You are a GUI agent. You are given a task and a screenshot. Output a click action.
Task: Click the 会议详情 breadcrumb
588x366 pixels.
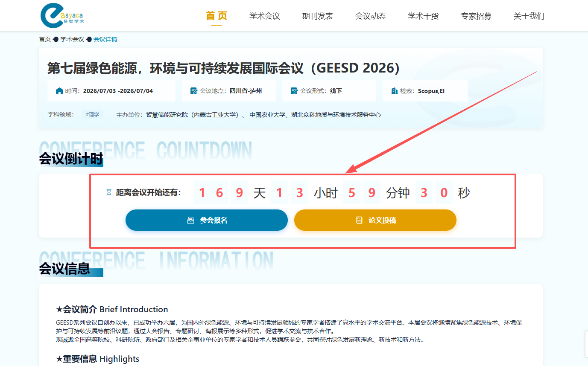pyautogui.click(x=105, y=39)
